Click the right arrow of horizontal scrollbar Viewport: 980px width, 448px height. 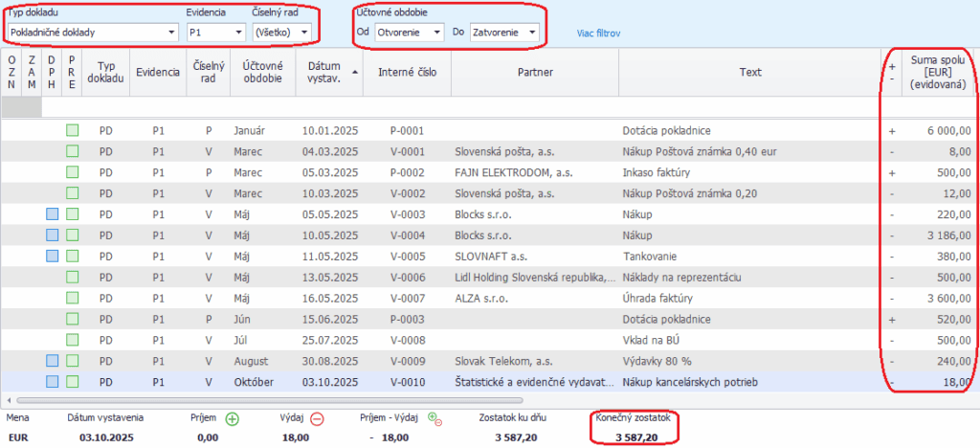point(972,398)
